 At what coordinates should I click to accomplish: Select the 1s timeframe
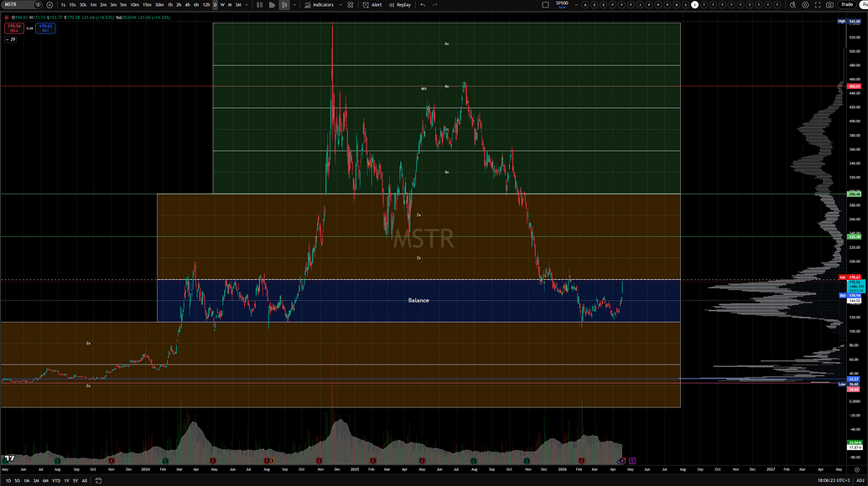(x=63, y=4)
